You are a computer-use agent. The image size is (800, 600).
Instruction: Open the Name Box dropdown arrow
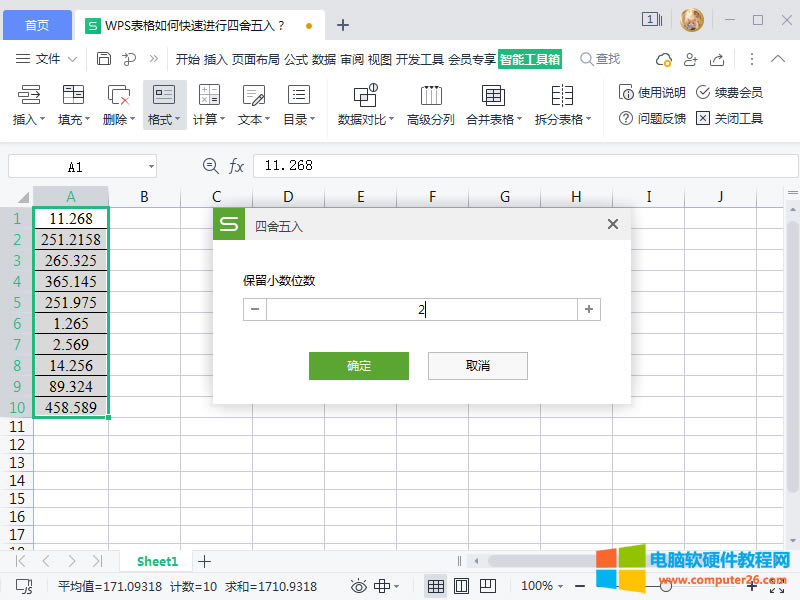coord(150,166)
